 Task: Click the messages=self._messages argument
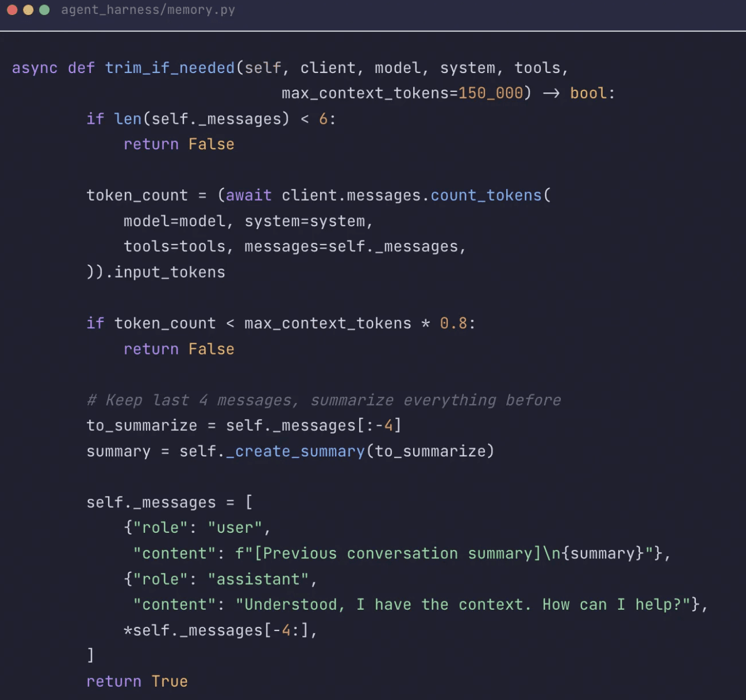[351, 246]
